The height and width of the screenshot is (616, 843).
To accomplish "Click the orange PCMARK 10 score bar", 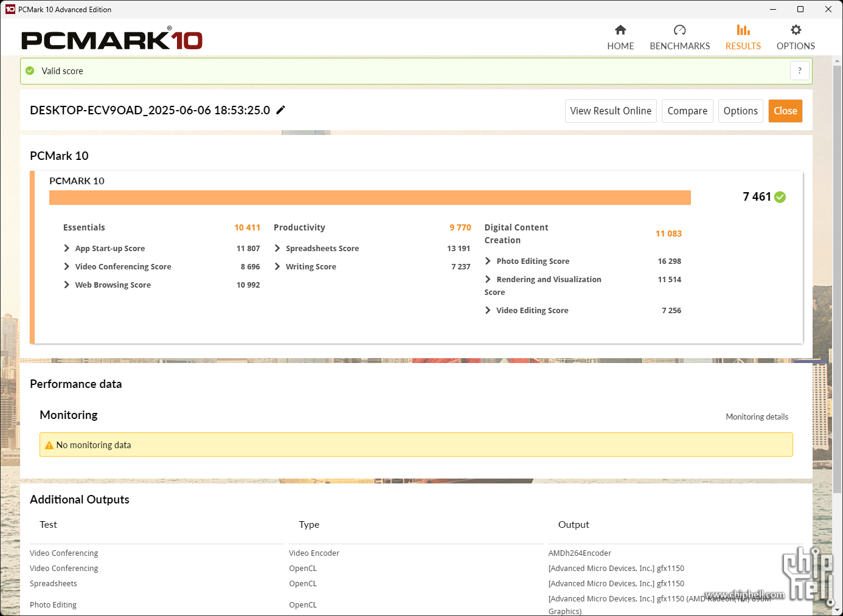I will pyautogui.click(x=370, y=198).
